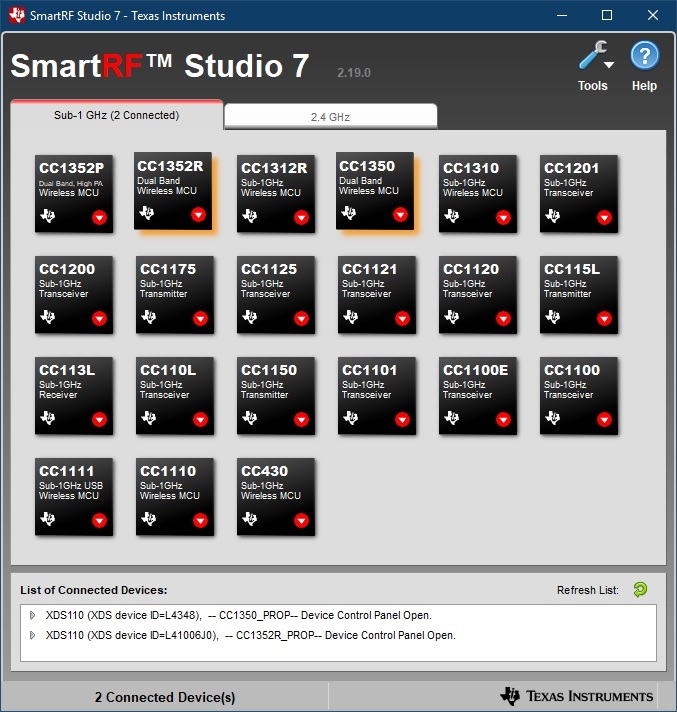Select the CC1350_PROP connected device row
The image size is (677, 712).
point(338,615)
